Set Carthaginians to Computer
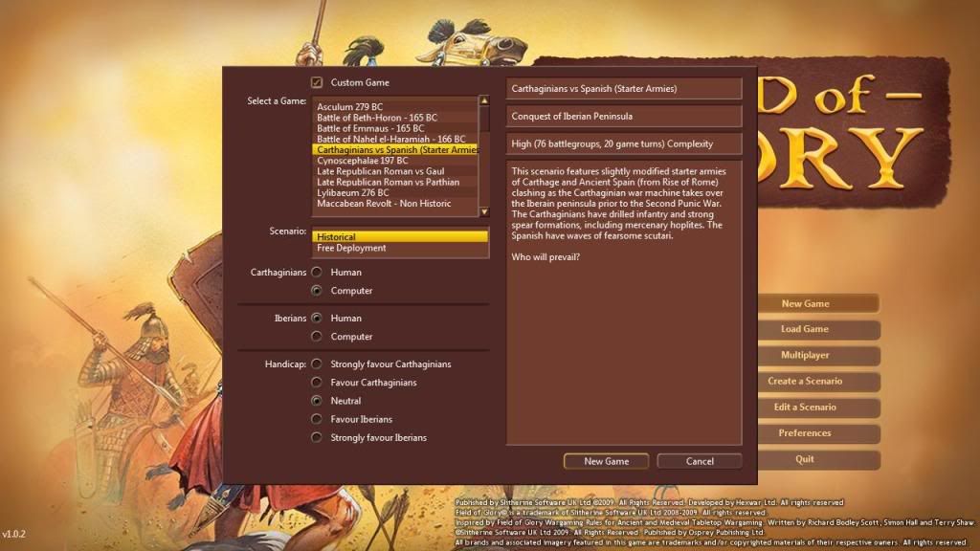This screenshot has height=551, width=980. coord(317,291)
